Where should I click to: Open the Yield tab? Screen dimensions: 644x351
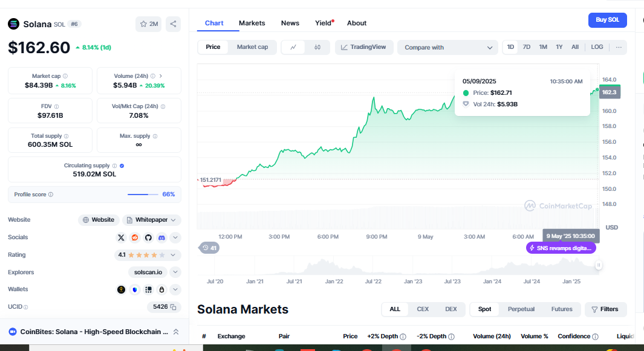(324, 23)
